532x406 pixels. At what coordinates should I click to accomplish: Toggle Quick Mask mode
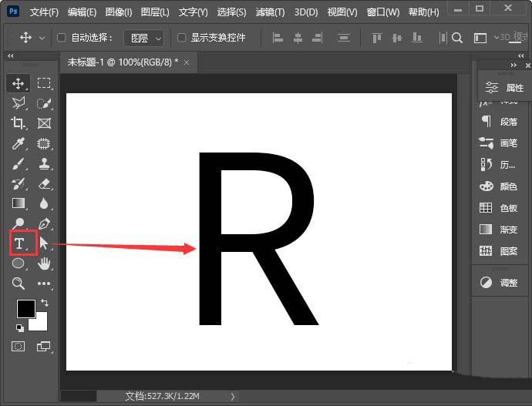18,346
